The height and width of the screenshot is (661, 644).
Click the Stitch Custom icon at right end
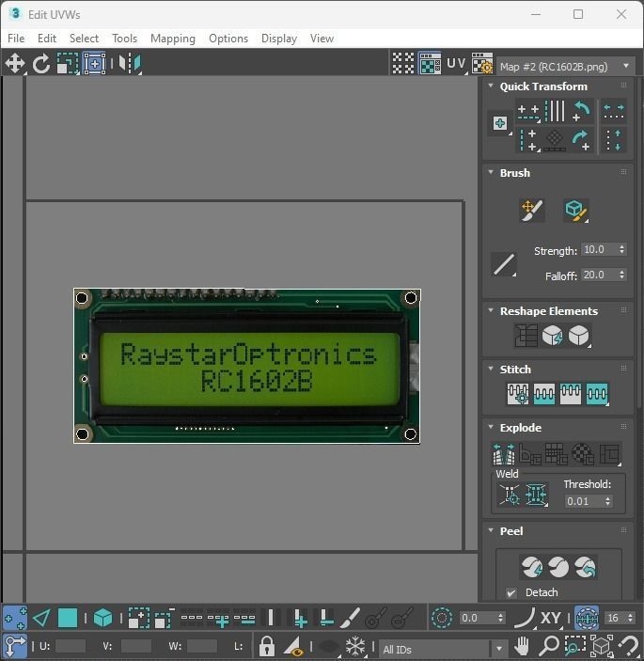click(x=597, y=394)
